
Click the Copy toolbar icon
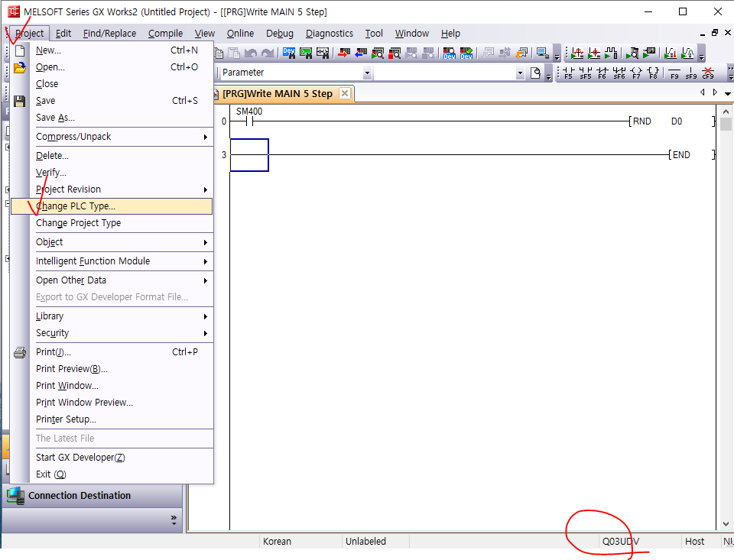218,53
